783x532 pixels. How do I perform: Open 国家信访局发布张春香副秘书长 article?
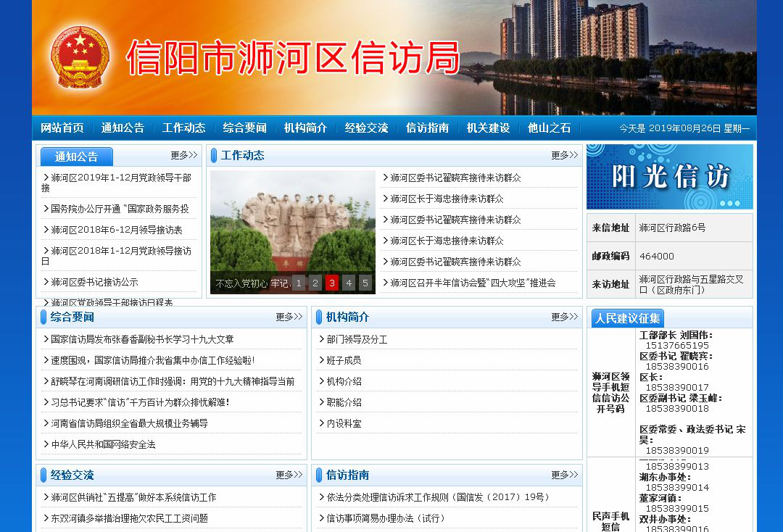click(x=142, y=339)
